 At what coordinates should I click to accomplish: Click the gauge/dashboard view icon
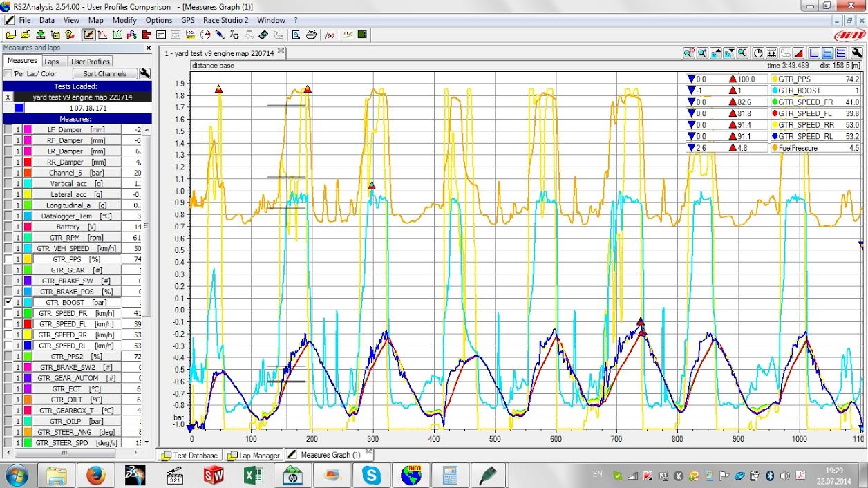click(205, 35)
